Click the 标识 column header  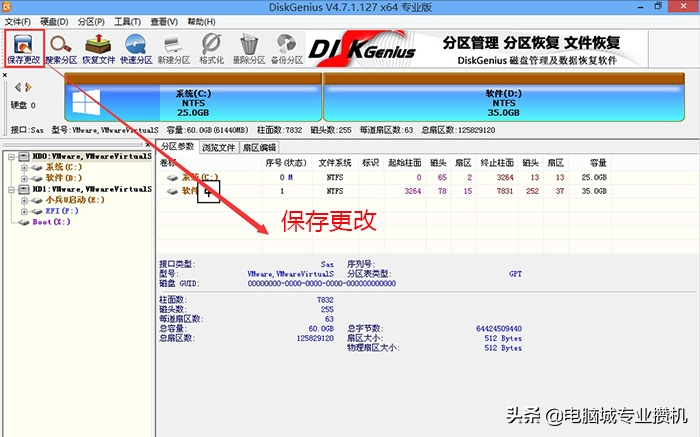[x=371, y=163]
